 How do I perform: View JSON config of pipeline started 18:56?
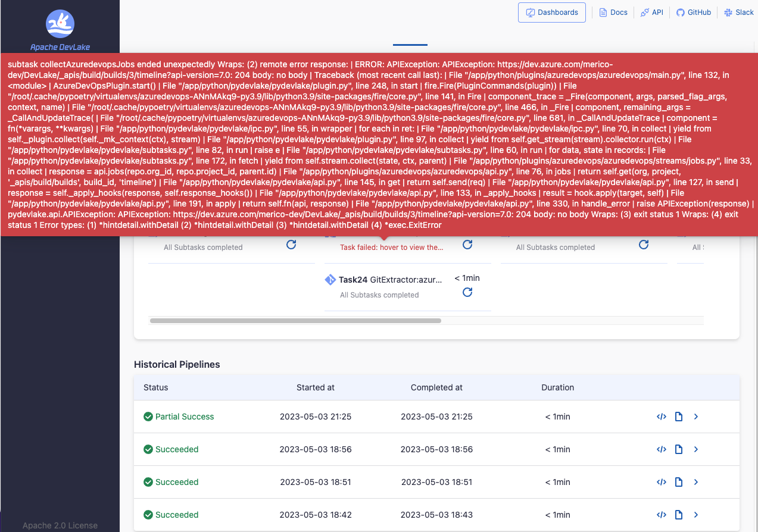point(661,449)
